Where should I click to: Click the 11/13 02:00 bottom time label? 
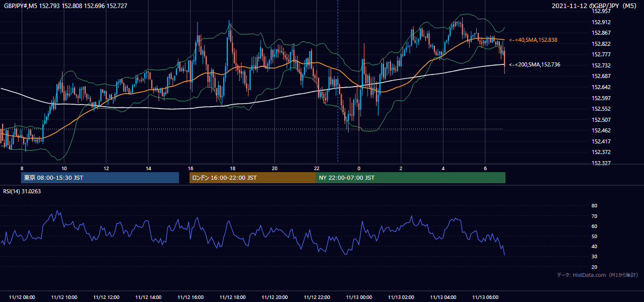401,297
